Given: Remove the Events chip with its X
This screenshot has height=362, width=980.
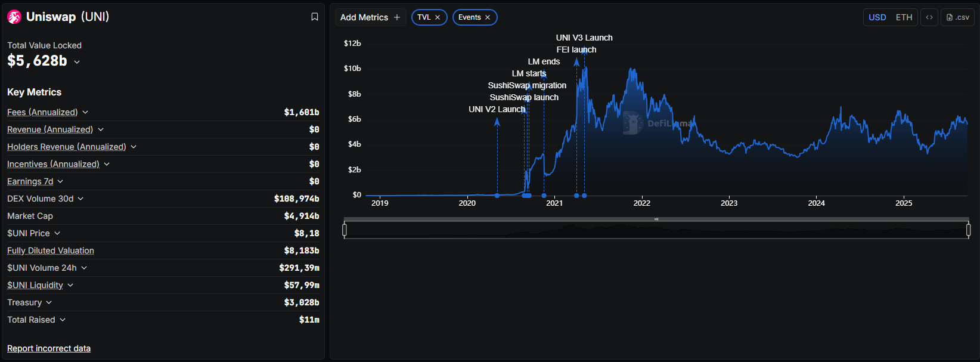Looking at the screenshot, I should coord(488,17).
